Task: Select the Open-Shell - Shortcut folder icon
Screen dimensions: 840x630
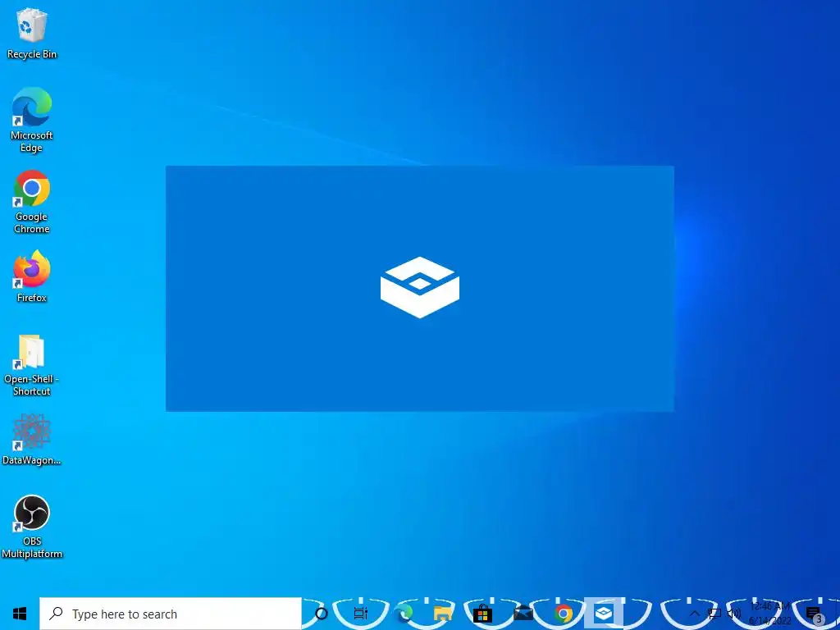Action: (32, 365)
